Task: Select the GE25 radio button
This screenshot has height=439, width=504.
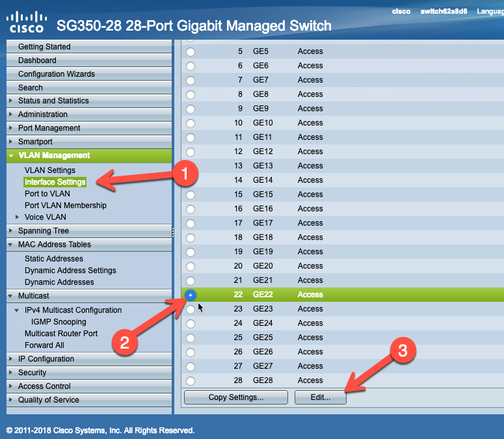Action: tap(191, 338)
